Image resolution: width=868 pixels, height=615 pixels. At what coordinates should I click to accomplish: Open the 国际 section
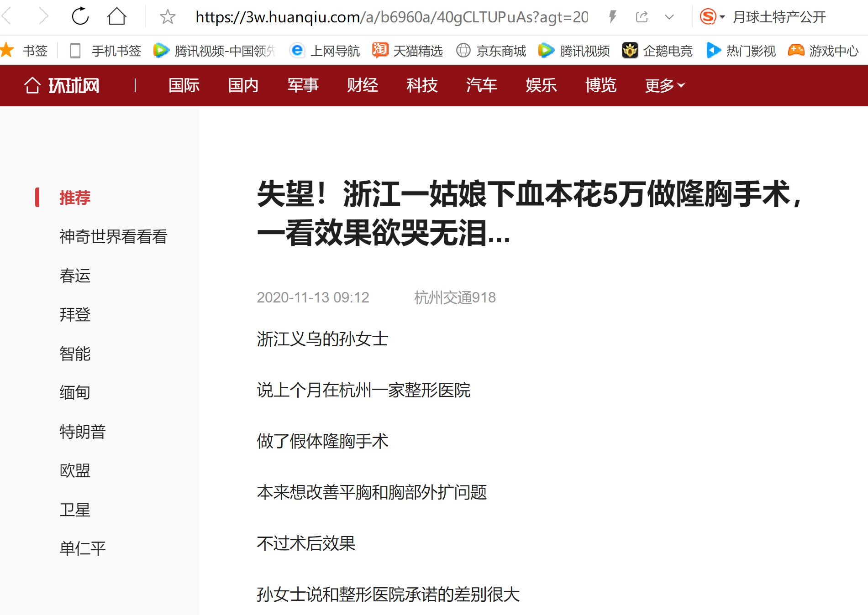pos(184,85)
